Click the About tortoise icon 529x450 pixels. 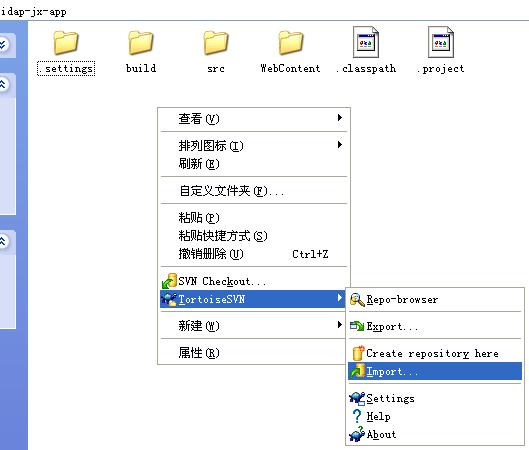(x=357, y=434)
